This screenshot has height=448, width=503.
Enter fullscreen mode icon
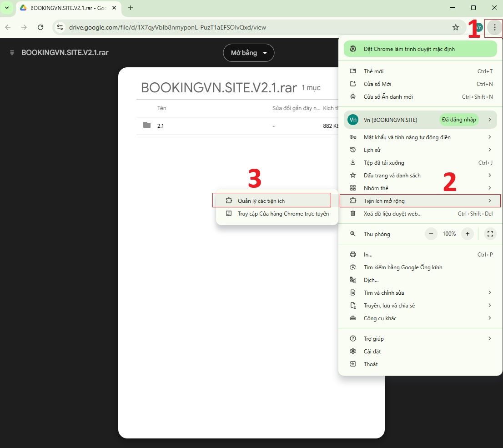[490, 234]
